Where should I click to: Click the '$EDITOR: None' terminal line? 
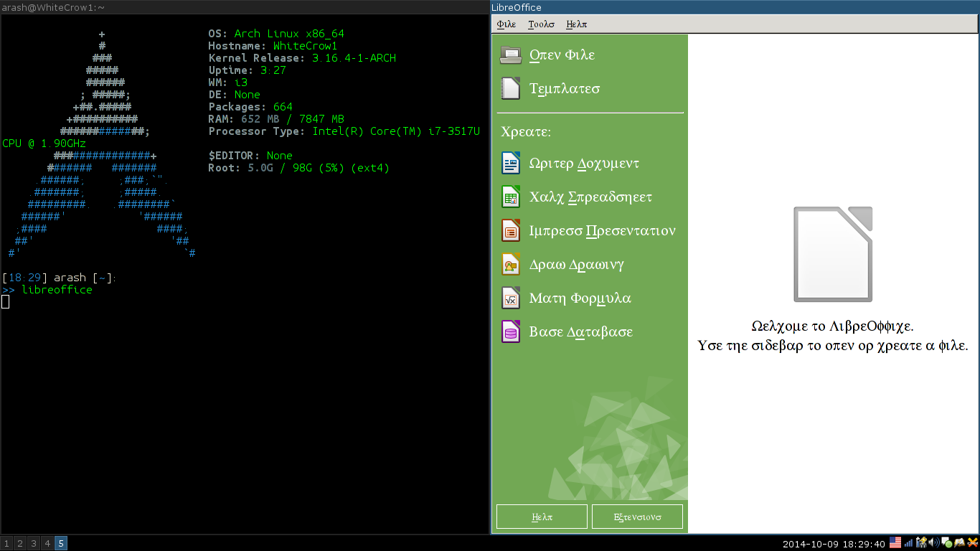(x=250, y=156)
